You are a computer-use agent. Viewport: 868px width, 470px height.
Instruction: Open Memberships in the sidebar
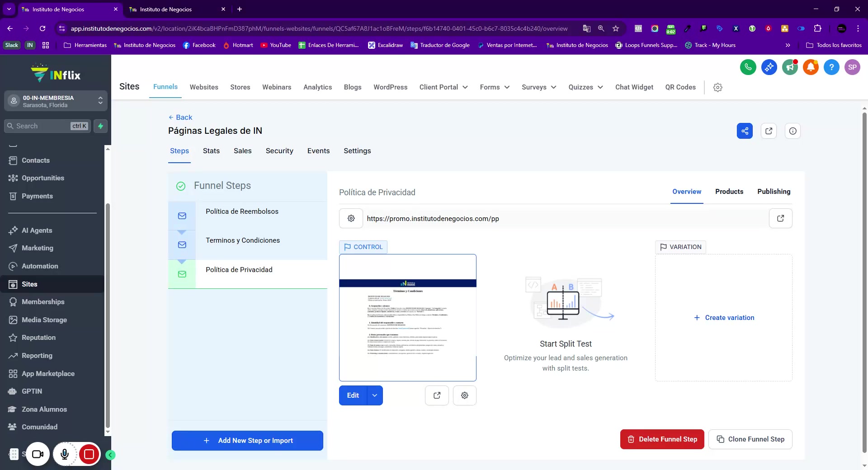[43, 302]
